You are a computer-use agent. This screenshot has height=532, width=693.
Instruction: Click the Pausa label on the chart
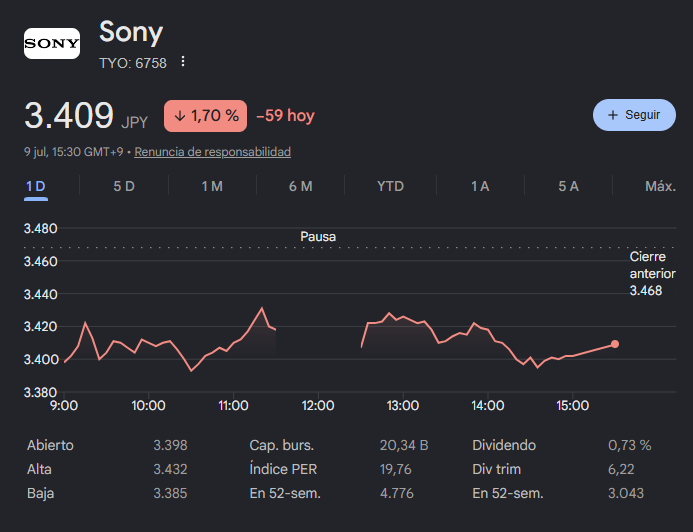pos(318,236)
